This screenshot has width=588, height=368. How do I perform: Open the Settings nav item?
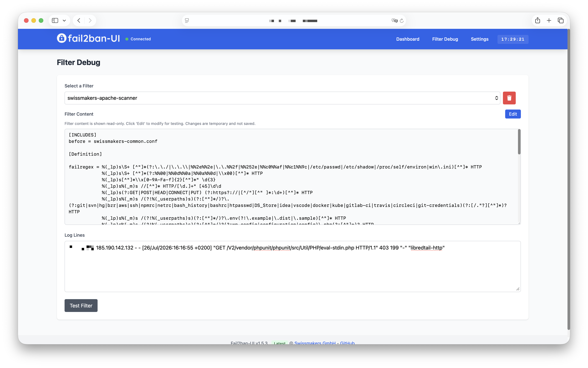pos(479,39)
